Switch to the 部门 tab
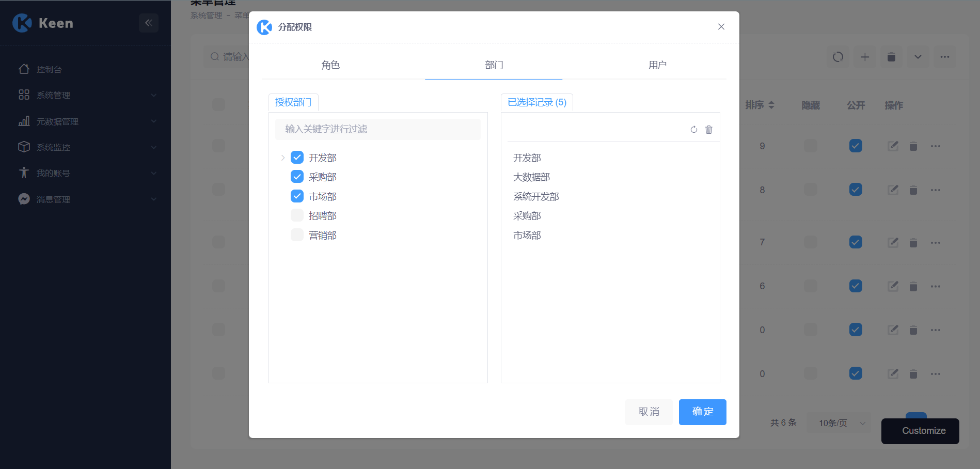 (x=494, y=65)
